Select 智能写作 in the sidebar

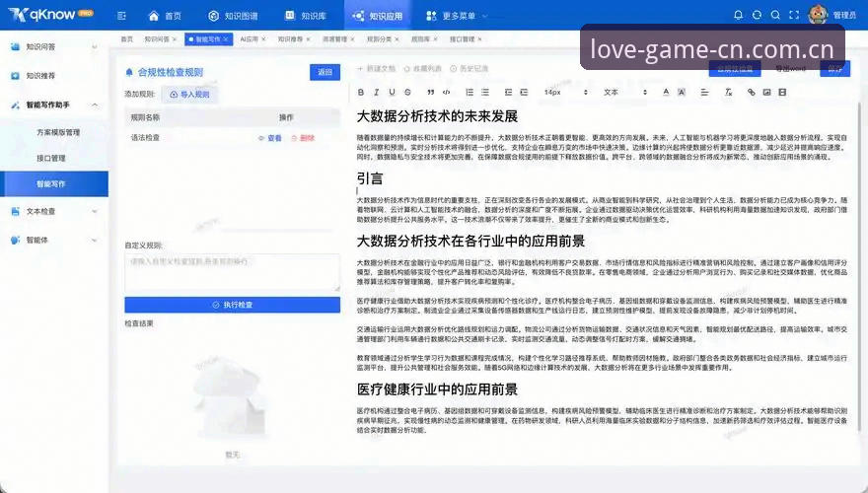(54, 183)
